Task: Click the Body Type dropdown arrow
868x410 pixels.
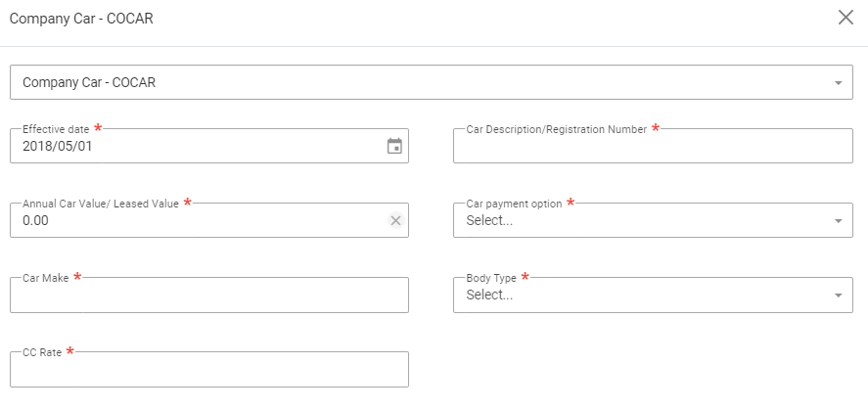Action: point(838,295)
